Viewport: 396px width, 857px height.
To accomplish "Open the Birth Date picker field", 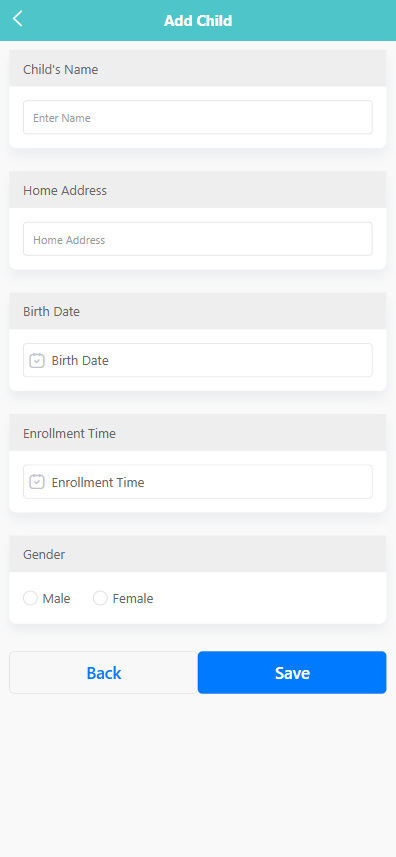I will (x=198, y=360).
